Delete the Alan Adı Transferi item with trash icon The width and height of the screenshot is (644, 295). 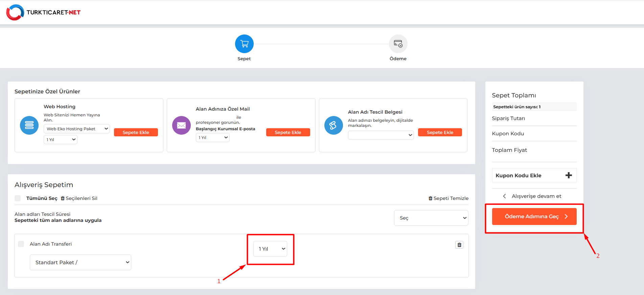pos(459,245)
